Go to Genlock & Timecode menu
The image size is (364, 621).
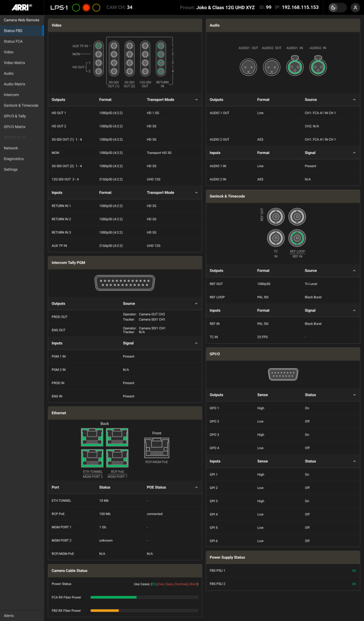tap(21, 105)
